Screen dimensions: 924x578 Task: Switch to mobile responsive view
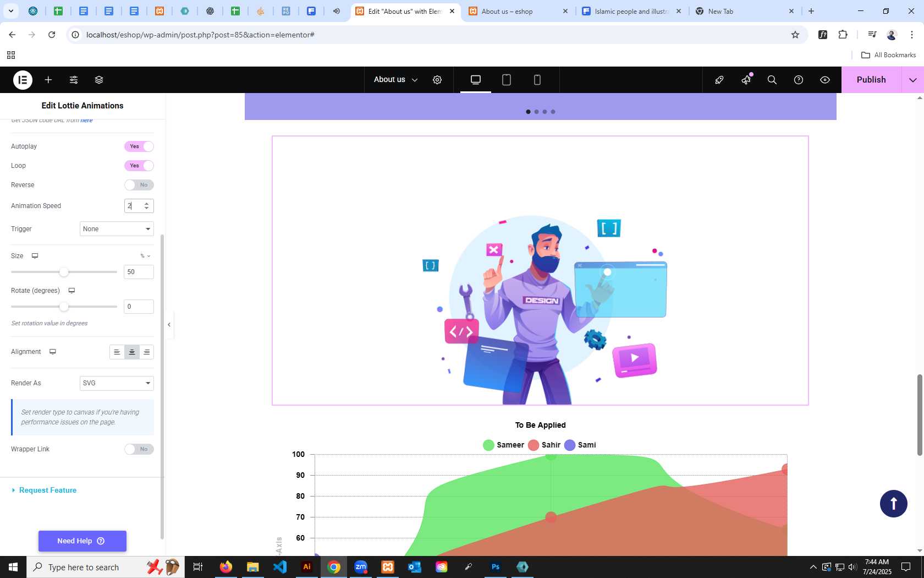(x=537, y=80)
